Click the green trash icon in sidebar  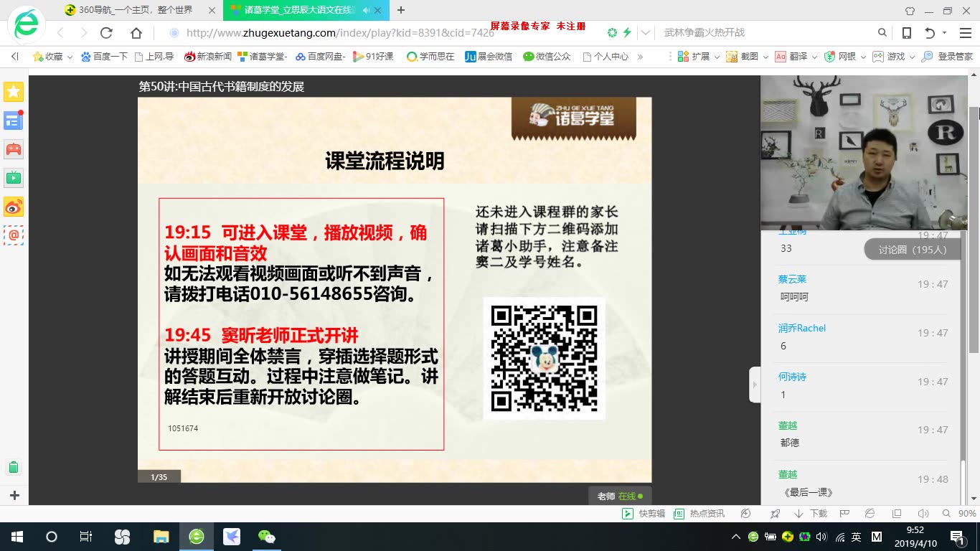[13, 467]
